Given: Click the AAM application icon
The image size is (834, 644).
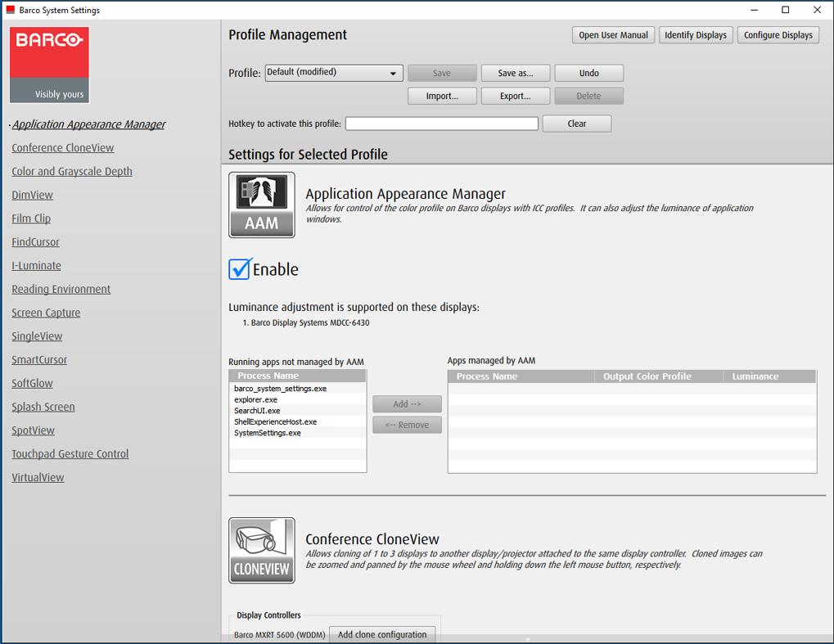Looking at the screenshot, I should click(262, 205).
